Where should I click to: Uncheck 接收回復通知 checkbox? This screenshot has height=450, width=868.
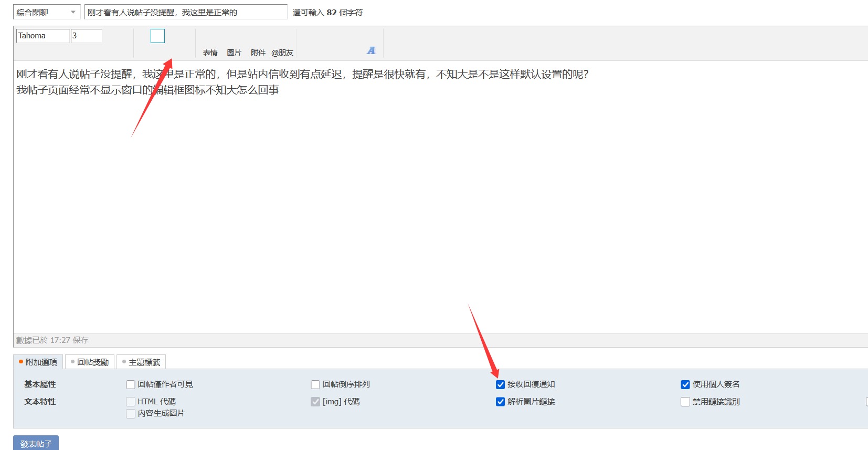pos(500,384)
